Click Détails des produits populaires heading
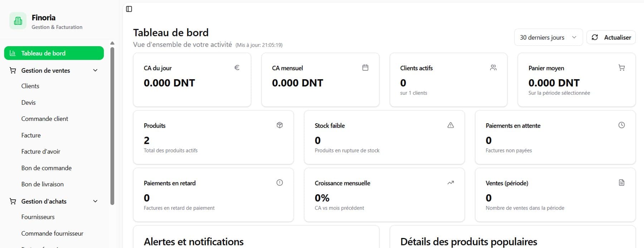The height and width of the screenshot is (248, 644). [x=469, y=242]
